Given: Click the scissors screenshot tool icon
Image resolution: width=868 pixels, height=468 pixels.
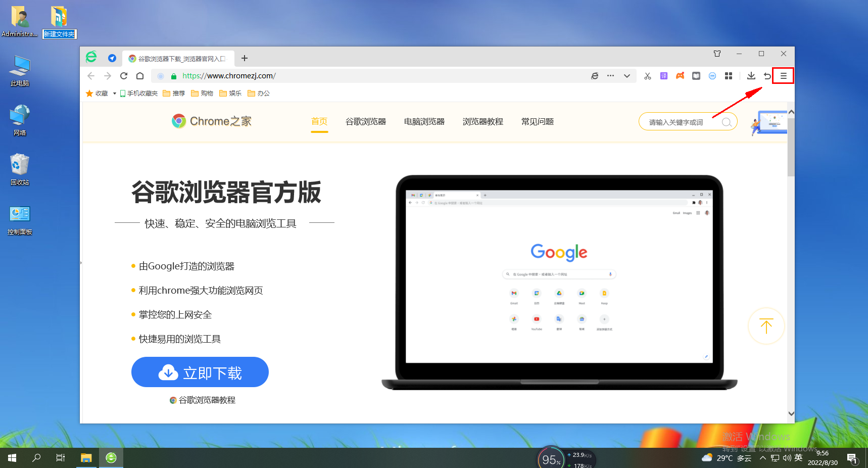Looking at the screenshot, I should click(x=647, y=76).
